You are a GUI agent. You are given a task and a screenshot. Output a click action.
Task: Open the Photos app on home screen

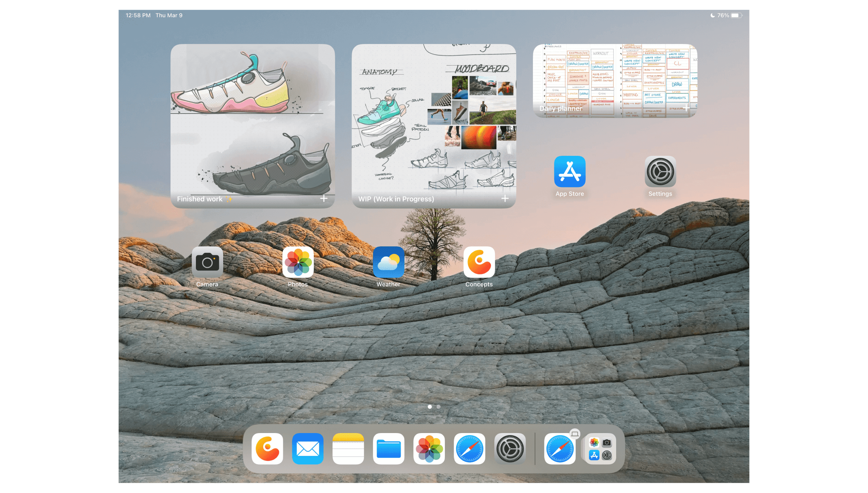point(298,262)
